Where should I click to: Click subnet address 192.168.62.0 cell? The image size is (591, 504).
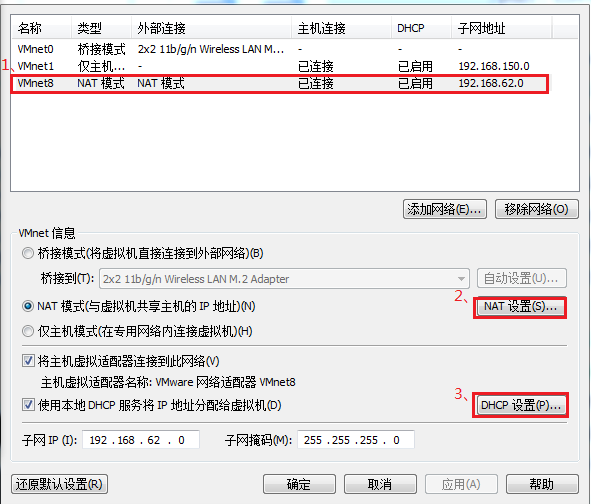click(x=491, y=83)
